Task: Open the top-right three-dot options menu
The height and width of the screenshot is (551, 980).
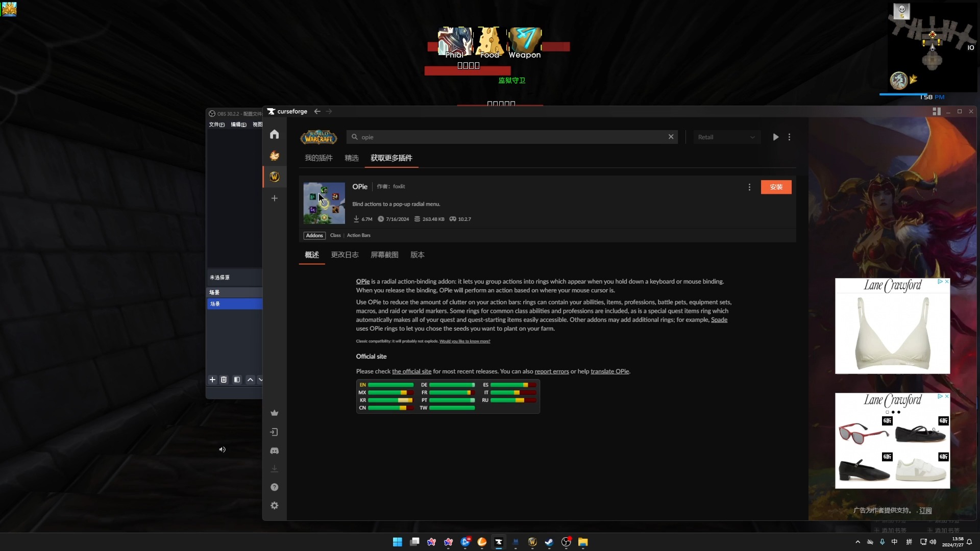Action: coord(790,137)
